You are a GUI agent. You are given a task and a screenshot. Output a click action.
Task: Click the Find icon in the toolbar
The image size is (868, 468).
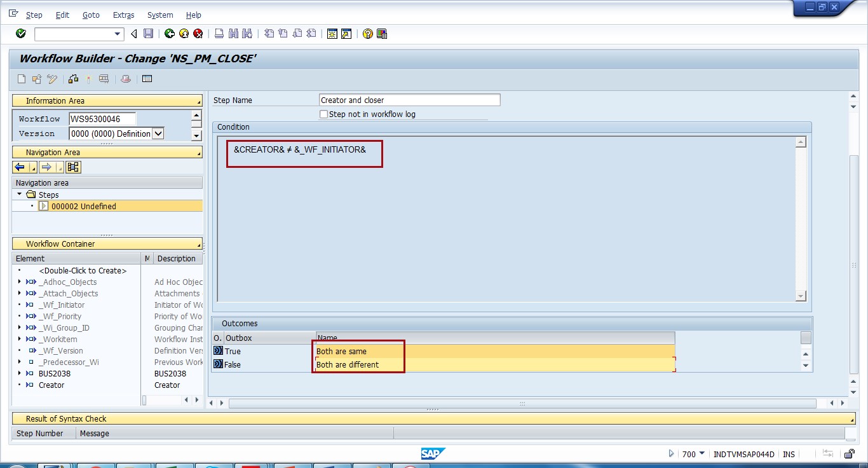click(232, 34)
